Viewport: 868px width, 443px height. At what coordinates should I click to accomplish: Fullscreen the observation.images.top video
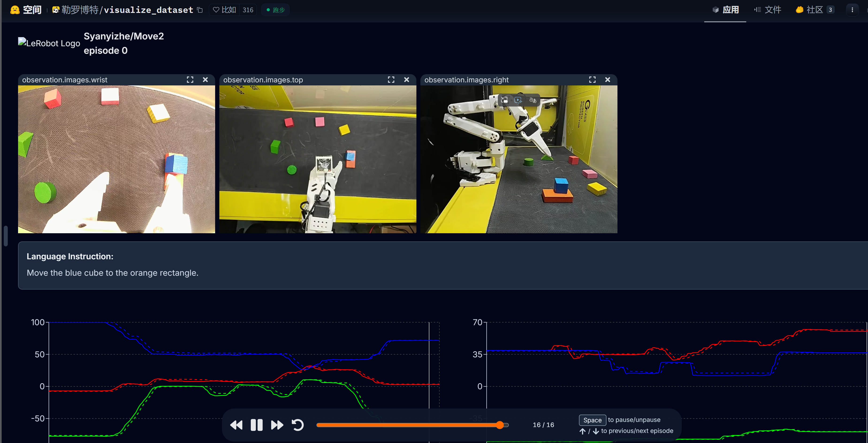tap(391, 80)
